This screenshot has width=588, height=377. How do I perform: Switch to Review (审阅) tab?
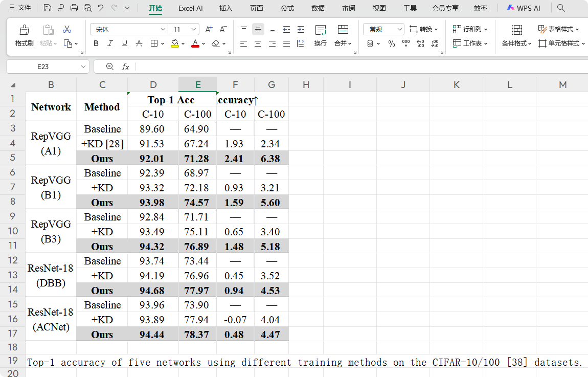349,8
